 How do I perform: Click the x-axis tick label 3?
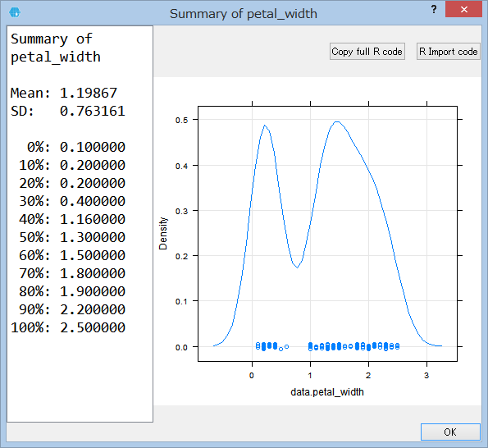coord(426,376)
